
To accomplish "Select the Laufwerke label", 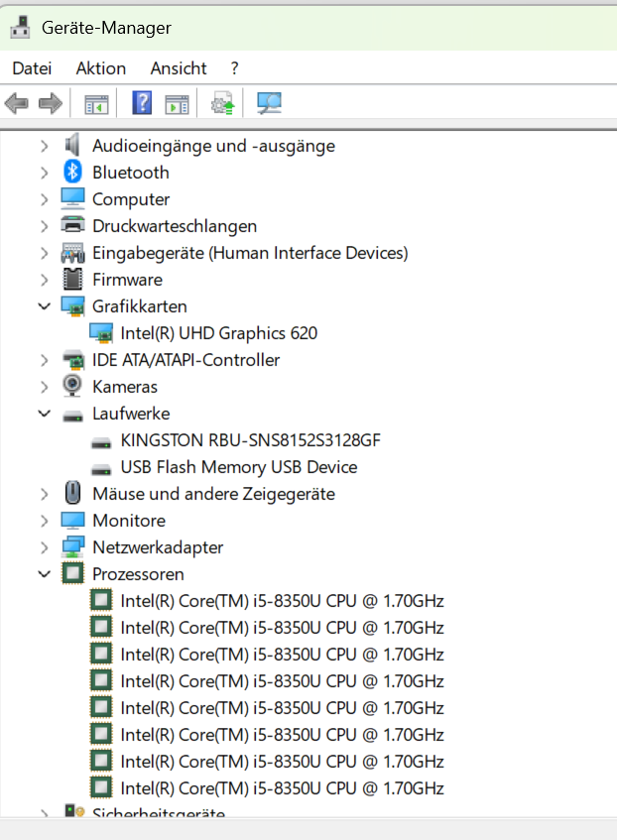I will (x=131, y=414).
